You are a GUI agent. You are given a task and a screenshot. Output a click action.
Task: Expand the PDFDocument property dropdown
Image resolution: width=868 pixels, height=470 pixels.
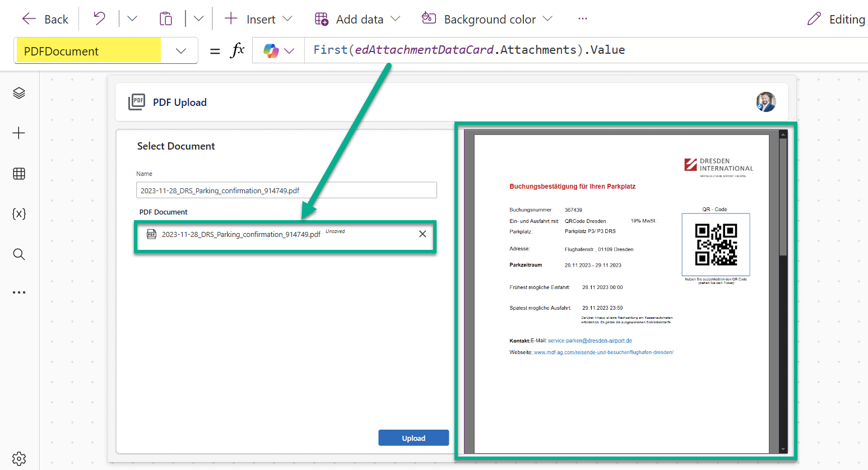(180, 51)
